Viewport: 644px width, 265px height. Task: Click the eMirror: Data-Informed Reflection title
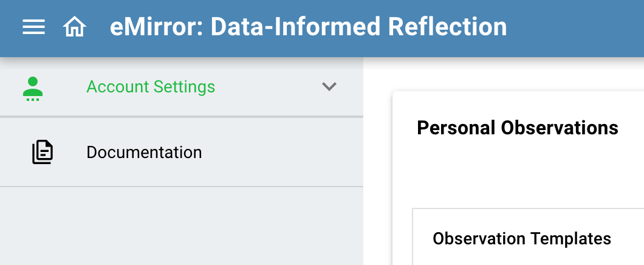309,27
